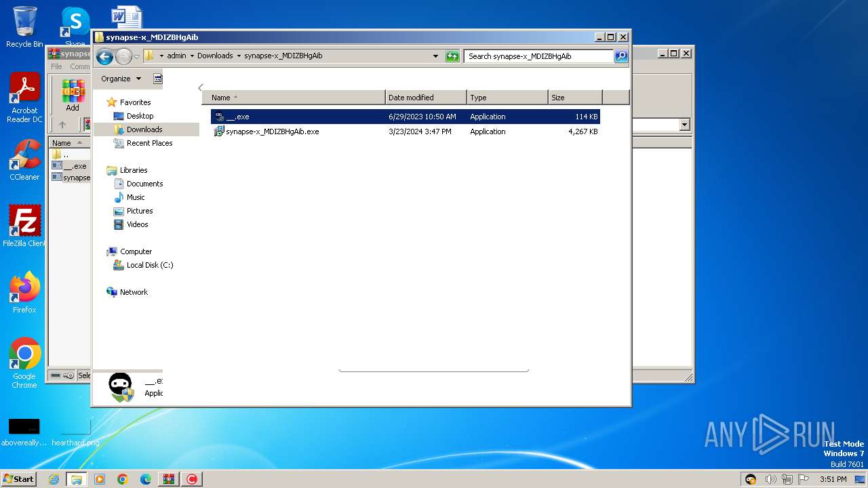This screenshot has height=488, width=868.
Task: Open Local Disk (C:)
Action: click(149, 265)
